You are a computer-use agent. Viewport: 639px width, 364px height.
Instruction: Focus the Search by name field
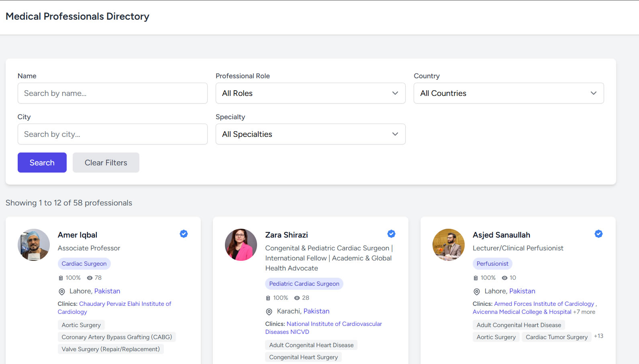[x=112, y=93]
